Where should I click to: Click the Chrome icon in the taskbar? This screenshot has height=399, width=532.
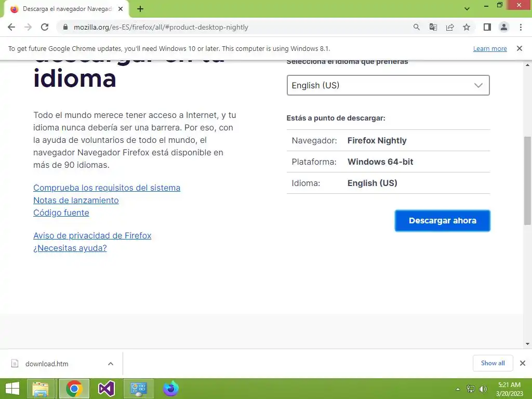[74, 389]
